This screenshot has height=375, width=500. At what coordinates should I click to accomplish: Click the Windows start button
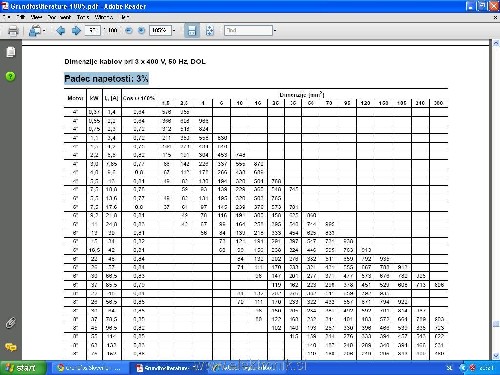click(x=22, y=368)
